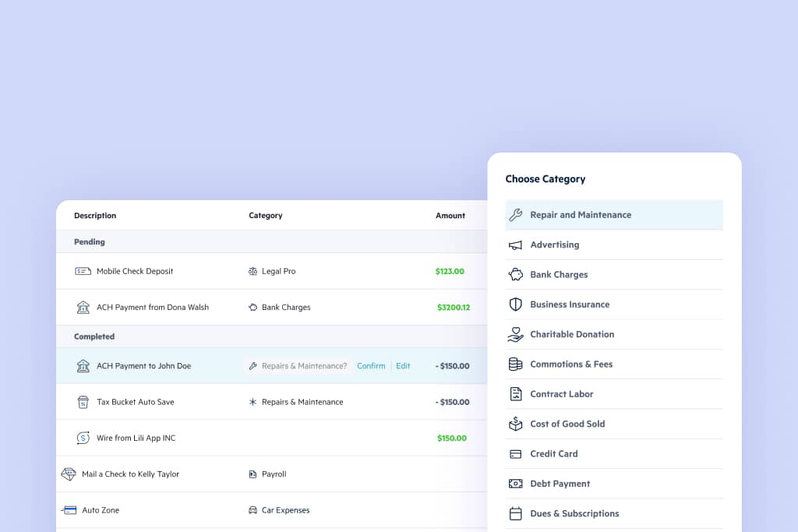
Task: Edit category for ACH Payment to John Doe
Action: 403,366
